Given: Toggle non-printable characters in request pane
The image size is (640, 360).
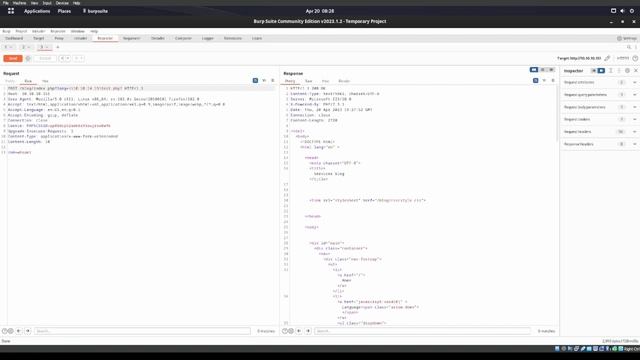Looking at the screenshot, I should tap(264, 81).
